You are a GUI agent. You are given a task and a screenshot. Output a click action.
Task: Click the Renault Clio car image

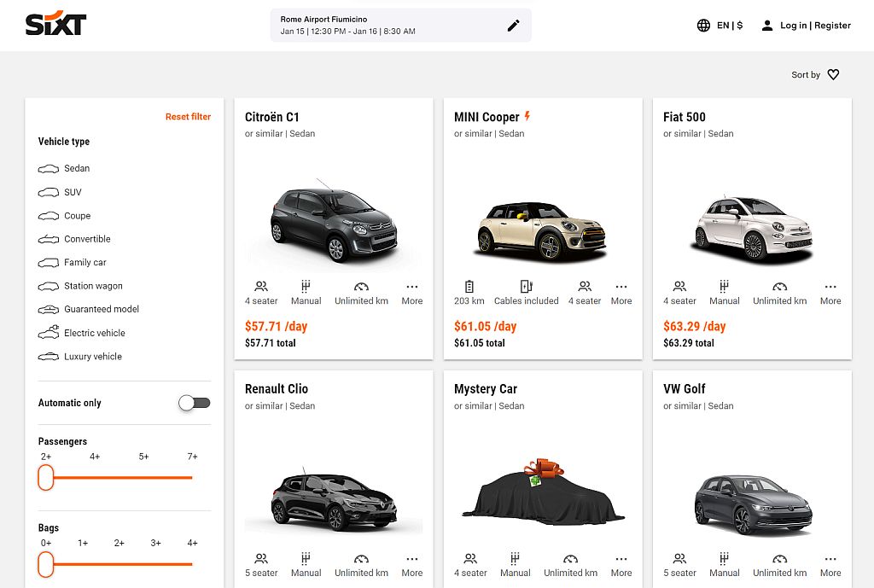tap(334, 502)
